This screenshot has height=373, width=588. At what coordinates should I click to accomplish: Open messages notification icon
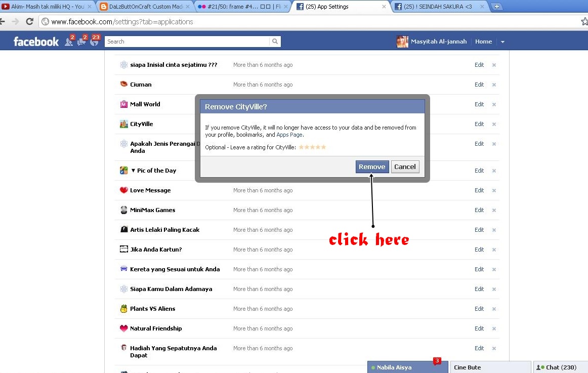click(82, 41)
